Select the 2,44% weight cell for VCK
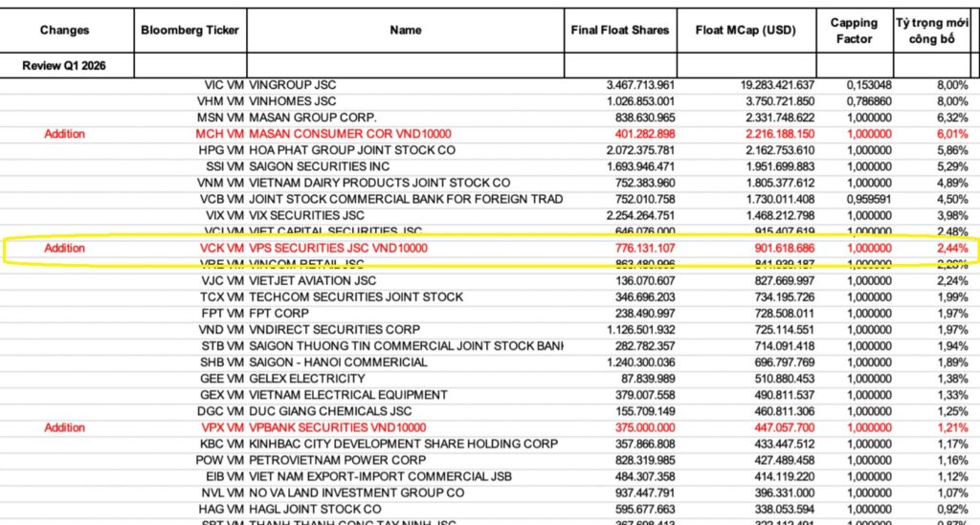The width and height of the screenshot is (980, 525). coord(952,248)
